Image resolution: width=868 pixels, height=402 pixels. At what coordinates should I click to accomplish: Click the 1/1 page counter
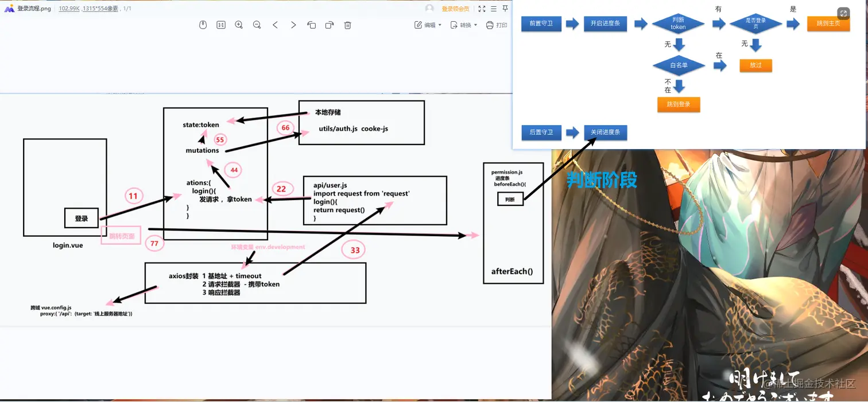(x=127, y=9)
